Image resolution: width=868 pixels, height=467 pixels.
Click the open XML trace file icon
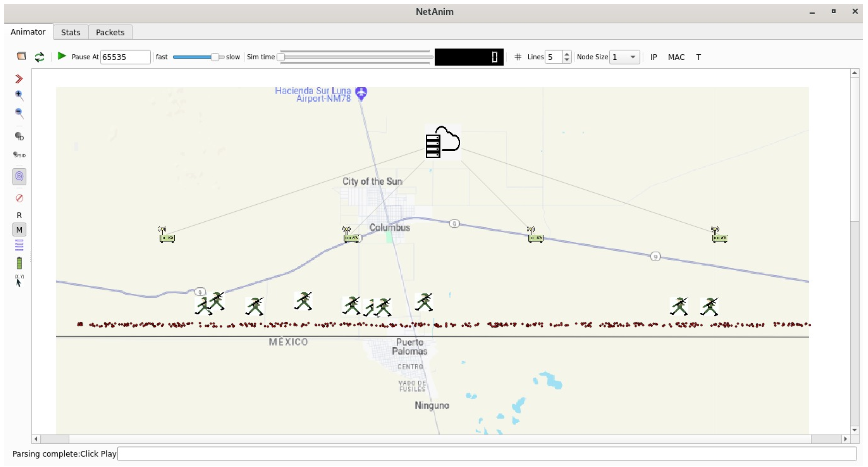pyautogui.click(x=21, y=56)
